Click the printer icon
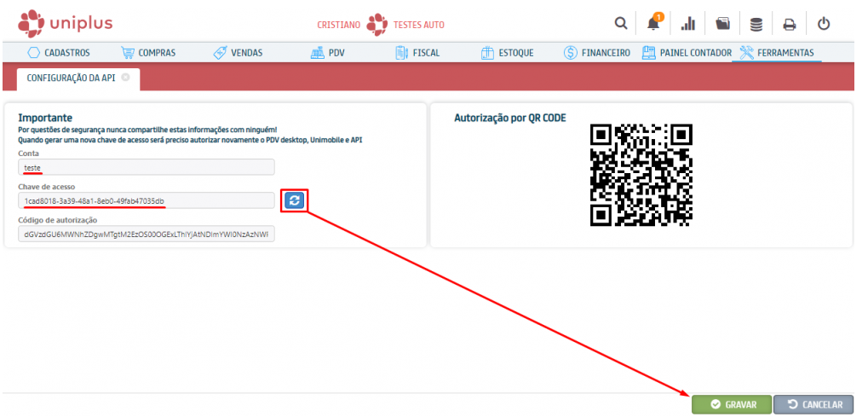Viewport: 868px width, 417px height. [790, 24]
